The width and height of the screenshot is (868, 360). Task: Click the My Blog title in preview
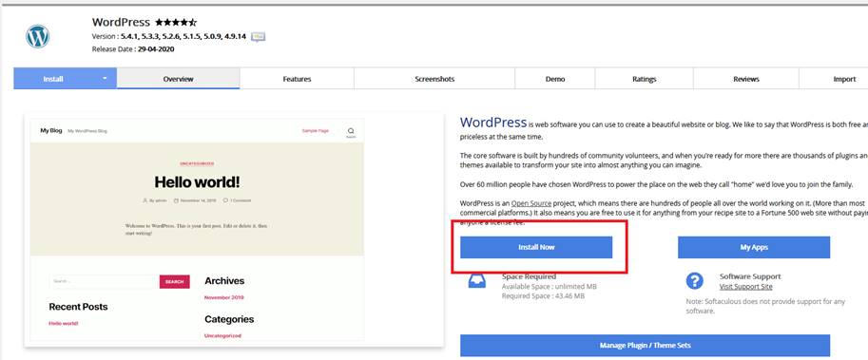pos(51,131)
